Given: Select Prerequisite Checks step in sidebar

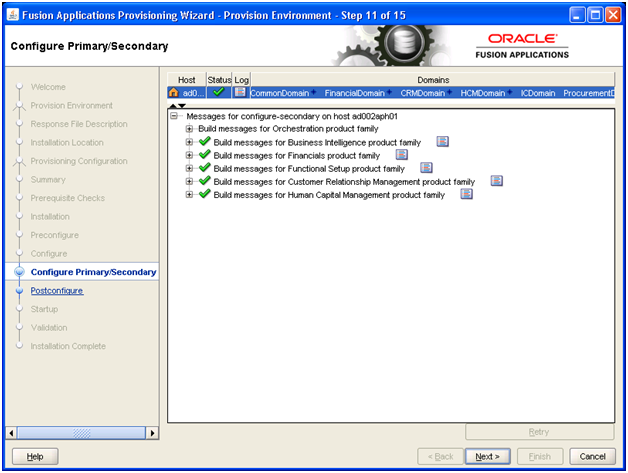Looking at the screenshot, I should point(68,198).
